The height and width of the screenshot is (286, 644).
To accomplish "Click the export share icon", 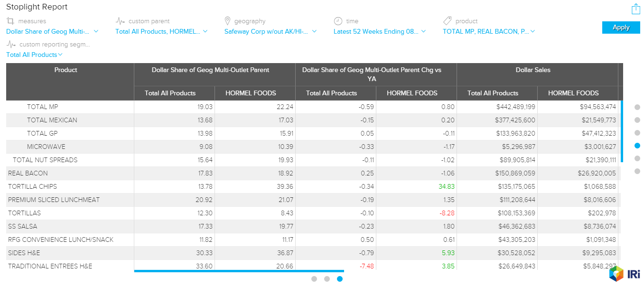I will tap(635, 9).
